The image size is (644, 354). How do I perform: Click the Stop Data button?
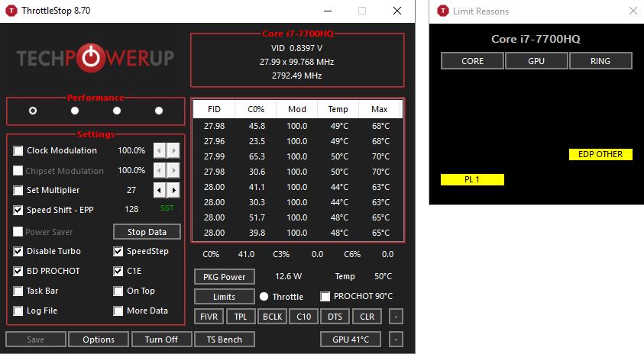(x=147, y=232)
